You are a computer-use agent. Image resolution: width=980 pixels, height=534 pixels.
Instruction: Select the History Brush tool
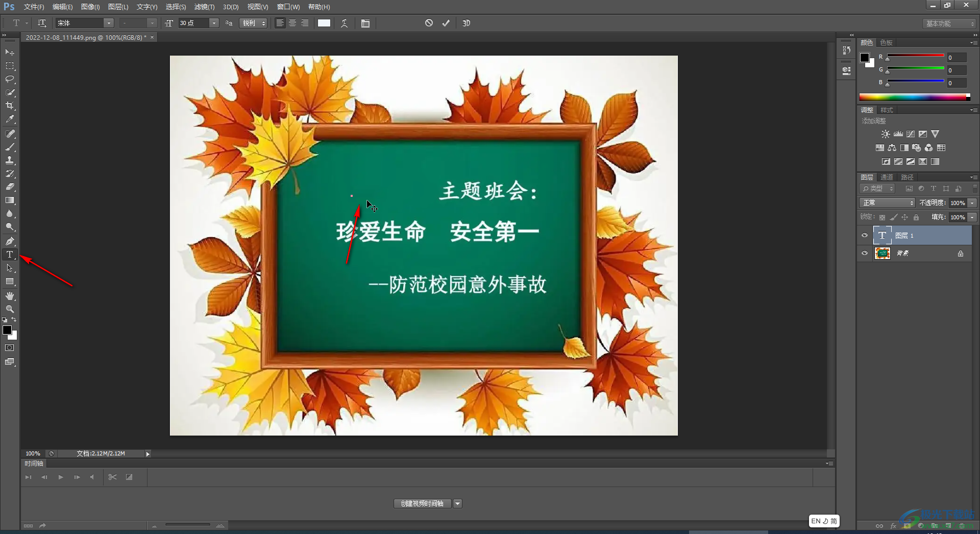click(10, 173)
